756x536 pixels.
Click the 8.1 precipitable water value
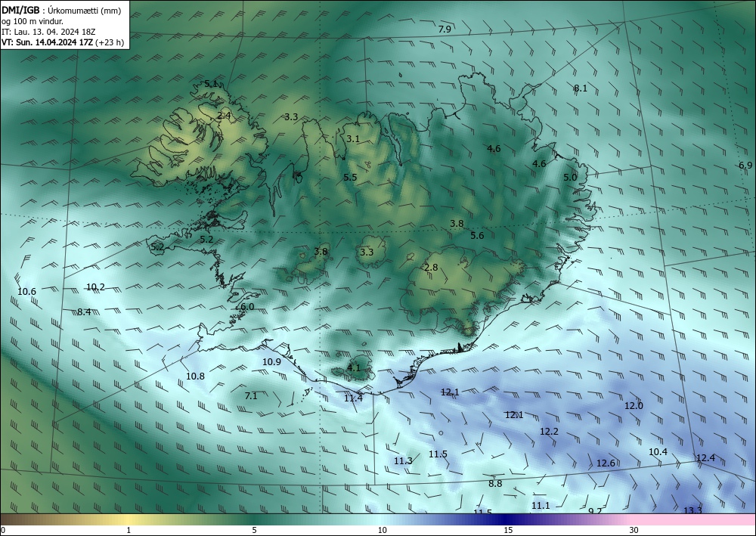[x=581, y=88]
